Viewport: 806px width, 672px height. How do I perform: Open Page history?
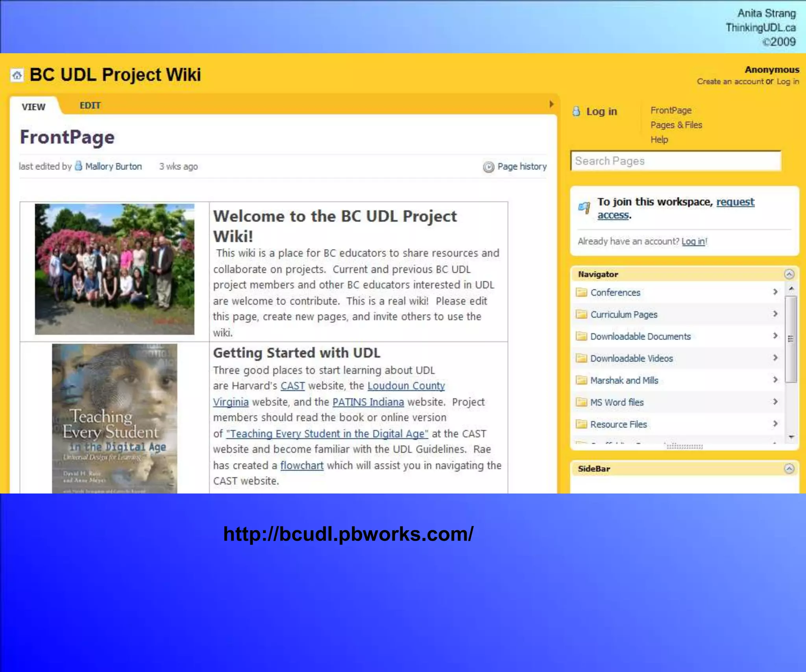coord(522,167)
